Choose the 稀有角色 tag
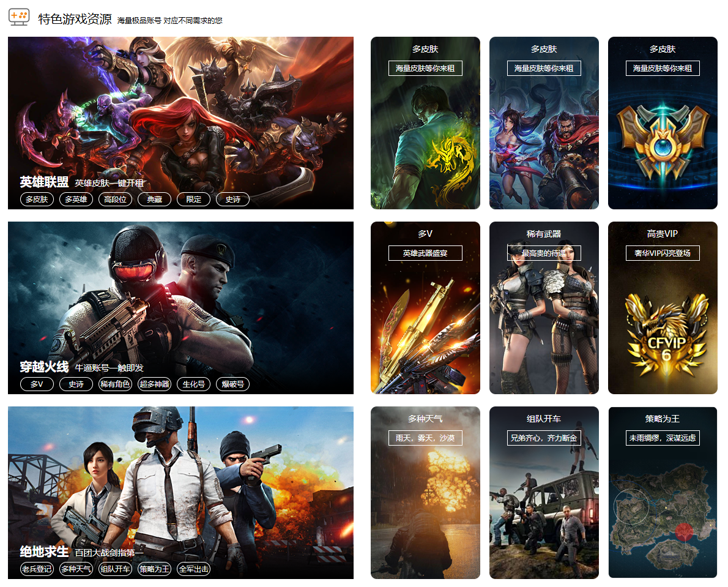The image size is (728, 587). tap(115, 384)
